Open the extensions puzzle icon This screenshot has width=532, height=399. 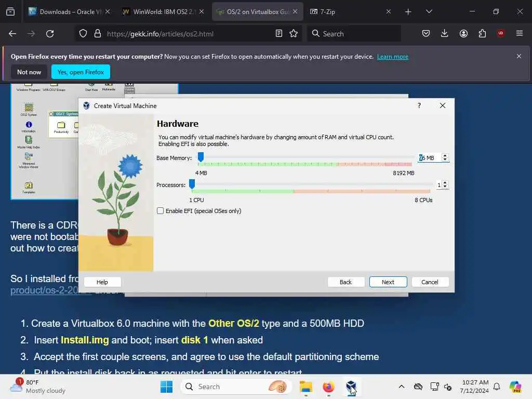[482, 33]
